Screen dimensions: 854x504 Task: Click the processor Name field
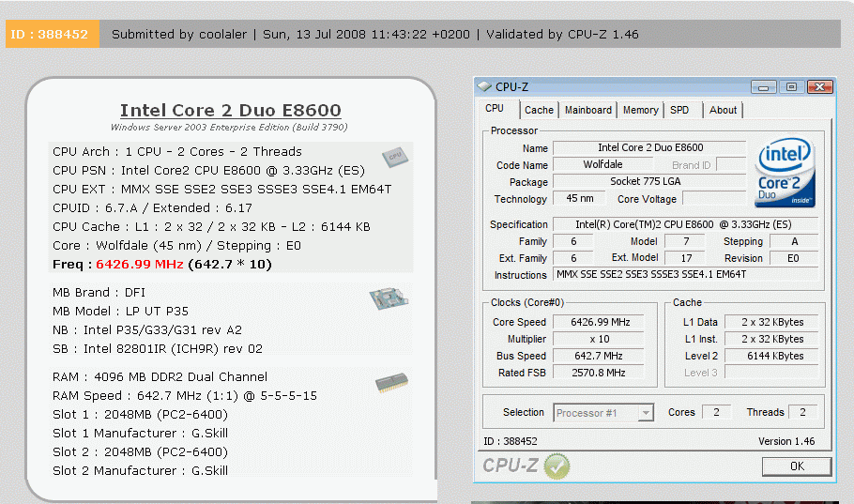(649, 148)
